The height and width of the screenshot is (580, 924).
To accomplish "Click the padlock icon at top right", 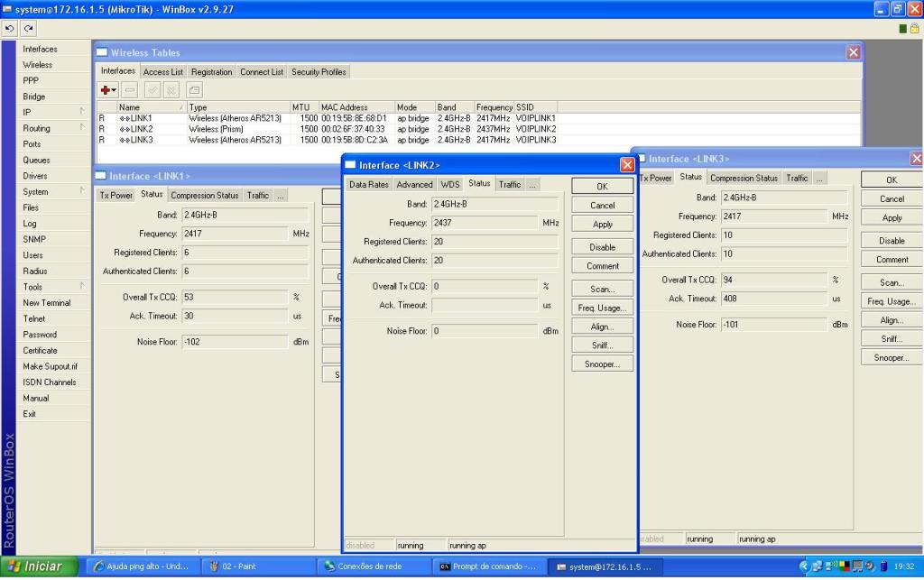I will click(x=915, y=28).
